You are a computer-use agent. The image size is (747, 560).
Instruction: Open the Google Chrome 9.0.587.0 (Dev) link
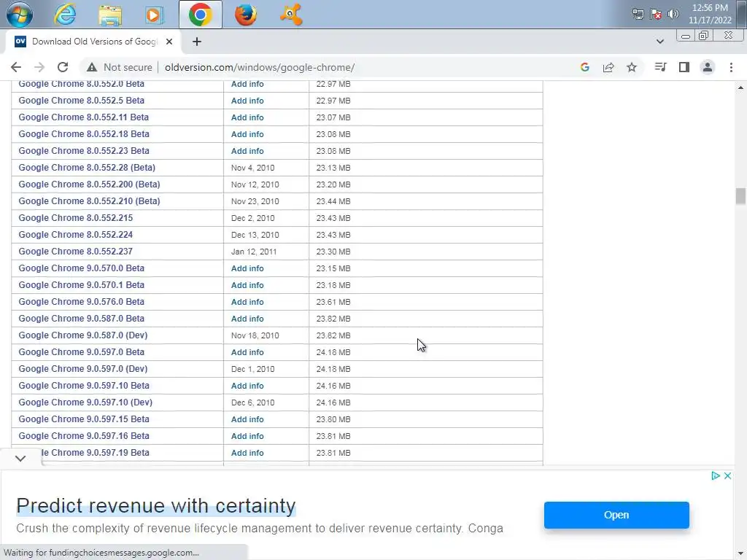click(83, 335)
